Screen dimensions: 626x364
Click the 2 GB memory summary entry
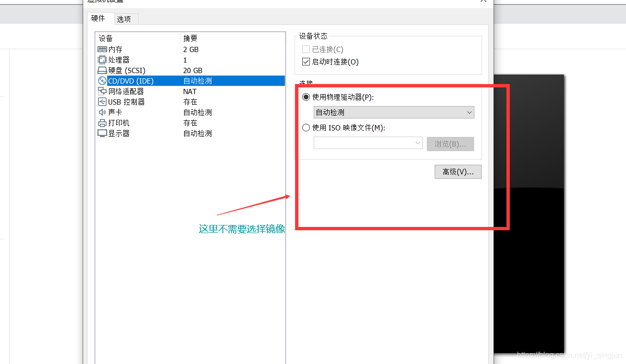tap(190, 49)
